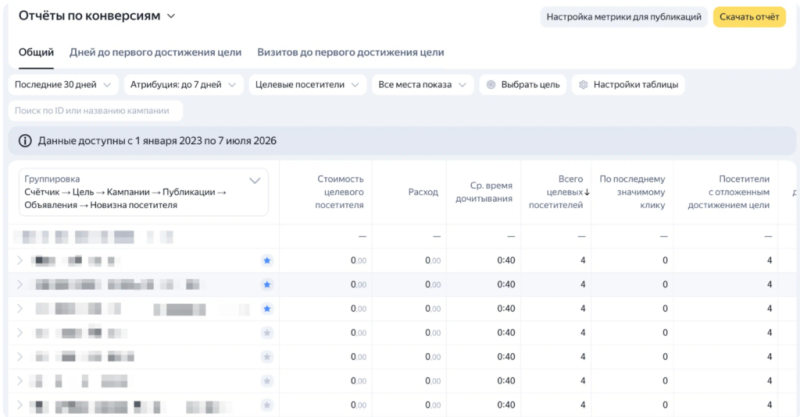Click the gear icon in Настройки таблицы

pos(583,85)
